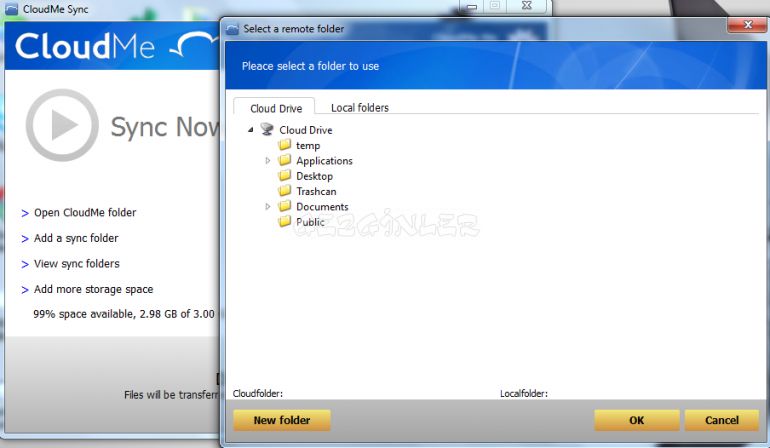
Task: Click the Select a remote folder dialog icon
Action: (232, 29)
